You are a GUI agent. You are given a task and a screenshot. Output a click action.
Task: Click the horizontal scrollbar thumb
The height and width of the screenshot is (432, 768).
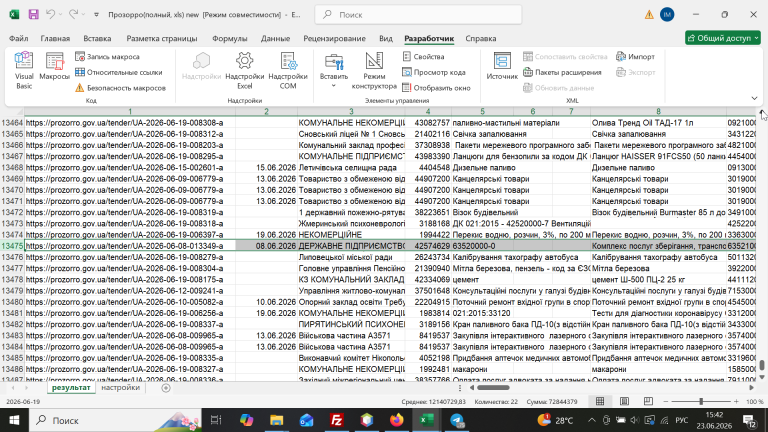[493, 387]
